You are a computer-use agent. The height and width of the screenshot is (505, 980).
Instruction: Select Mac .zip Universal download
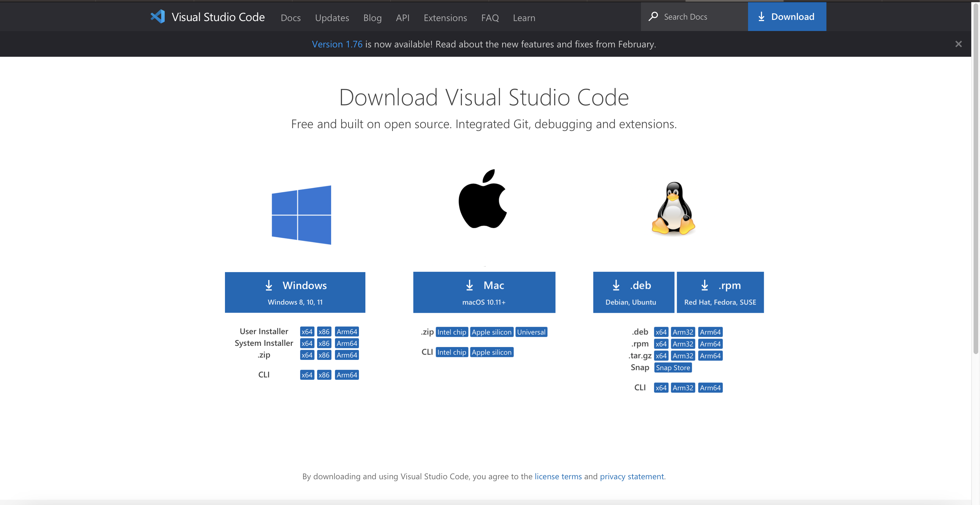(x=531, y=332)
